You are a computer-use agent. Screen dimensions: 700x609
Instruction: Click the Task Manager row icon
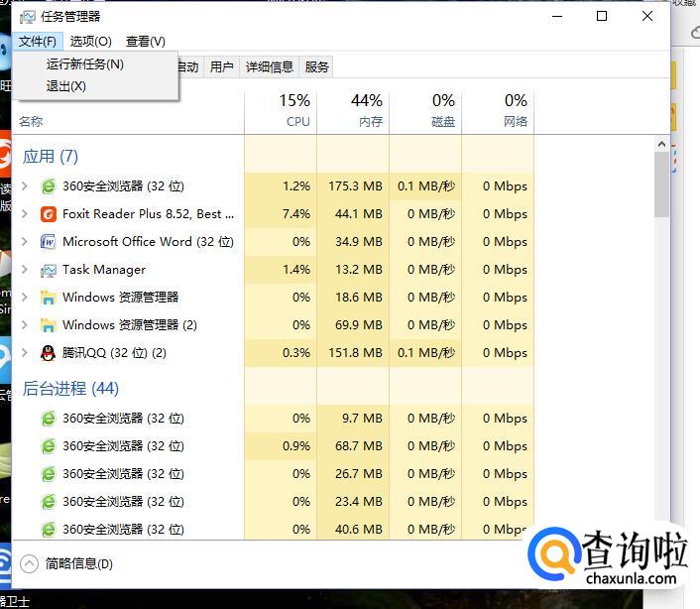(x=49, y=270)
